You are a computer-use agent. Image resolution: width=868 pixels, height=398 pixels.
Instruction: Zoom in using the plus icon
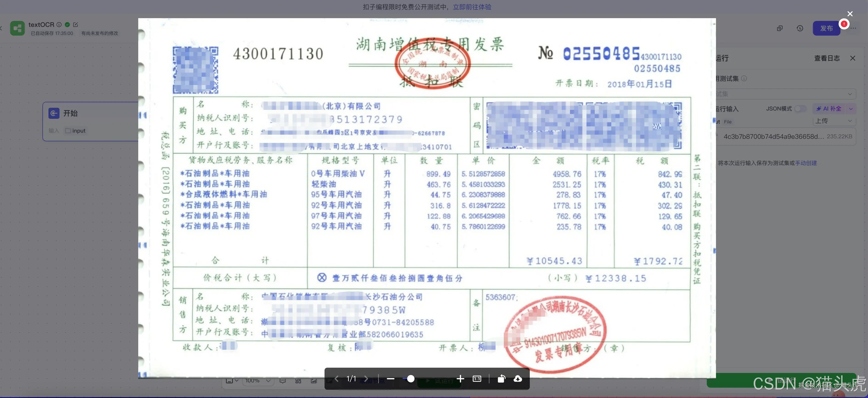click(x=461, y=379)
